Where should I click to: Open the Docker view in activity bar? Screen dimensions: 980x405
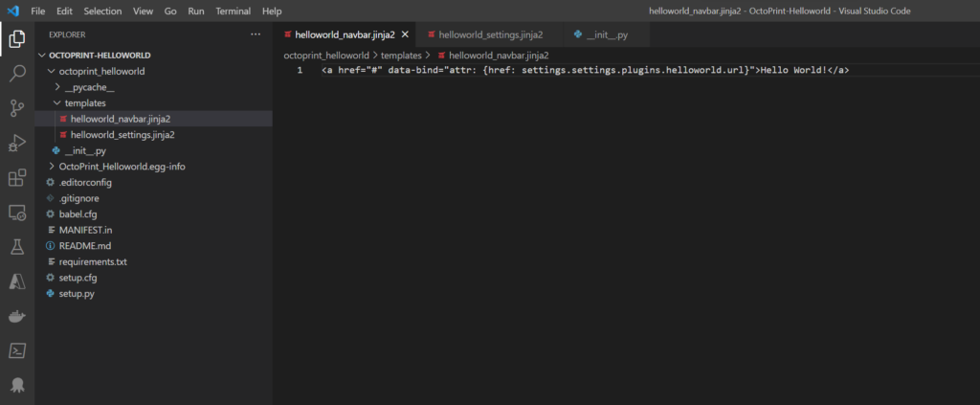pyautogui.click(x=17, y=316)
